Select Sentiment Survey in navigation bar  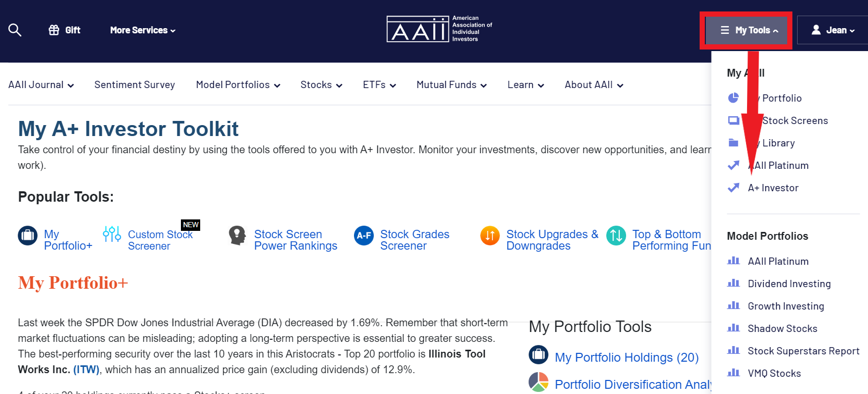(x=135, y=85)
